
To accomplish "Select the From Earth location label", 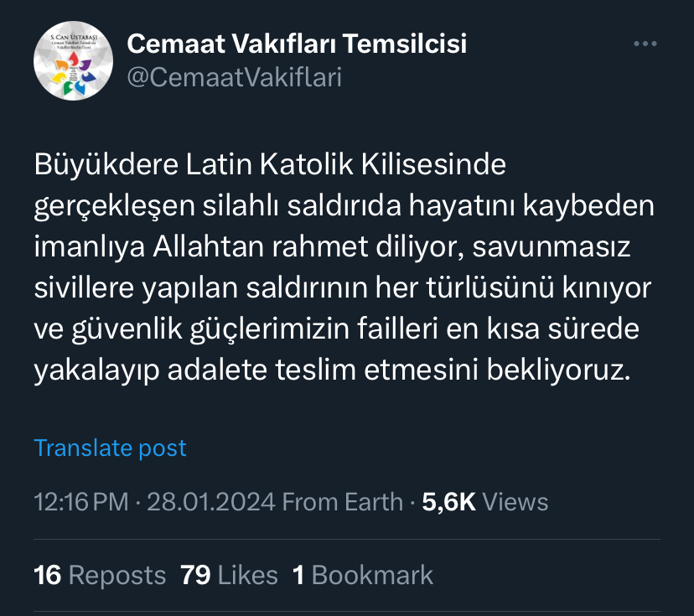I will (x=343, y=502).
